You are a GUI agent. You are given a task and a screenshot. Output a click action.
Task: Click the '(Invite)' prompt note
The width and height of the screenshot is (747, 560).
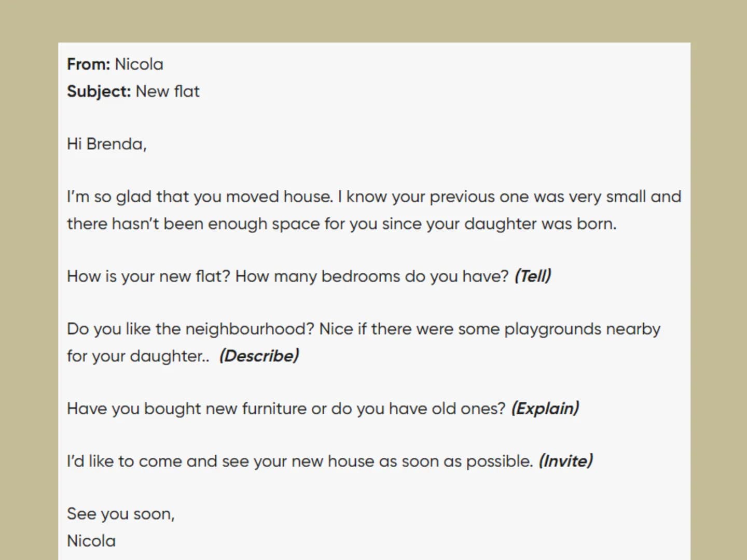[x=566, y=461]
